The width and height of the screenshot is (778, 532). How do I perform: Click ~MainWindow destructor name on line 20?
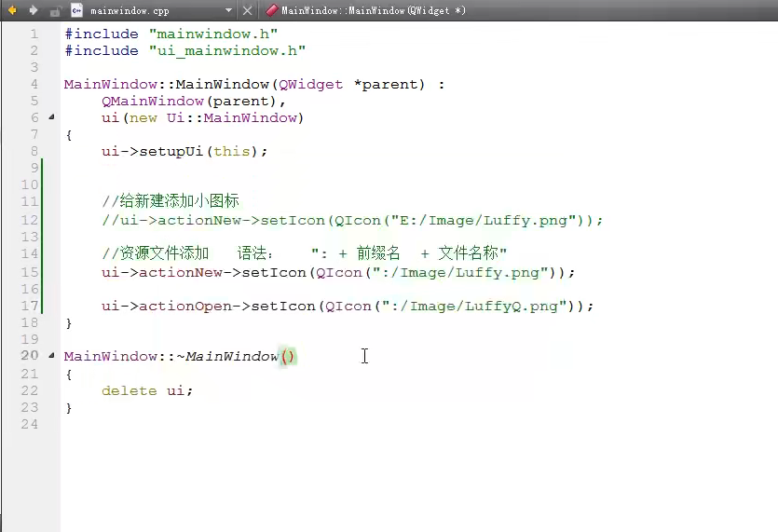pos(227,356)
